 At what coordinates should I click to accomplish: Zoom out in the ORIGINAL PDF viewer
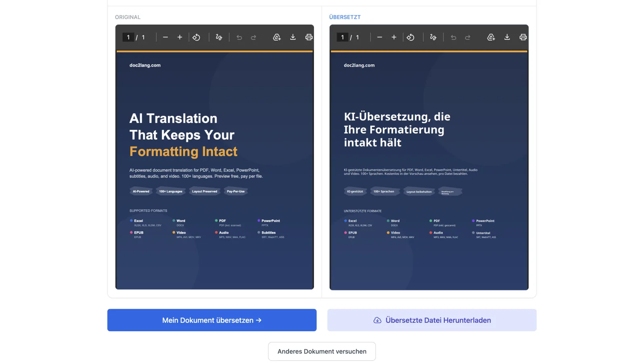click(165, 37)
